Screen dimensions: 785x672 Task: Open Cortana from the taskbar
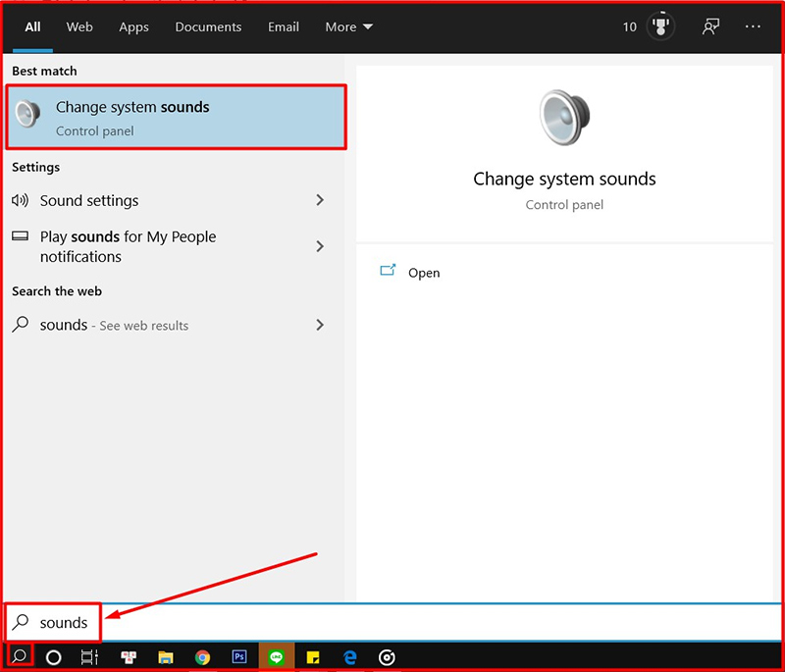click(54, 657)
